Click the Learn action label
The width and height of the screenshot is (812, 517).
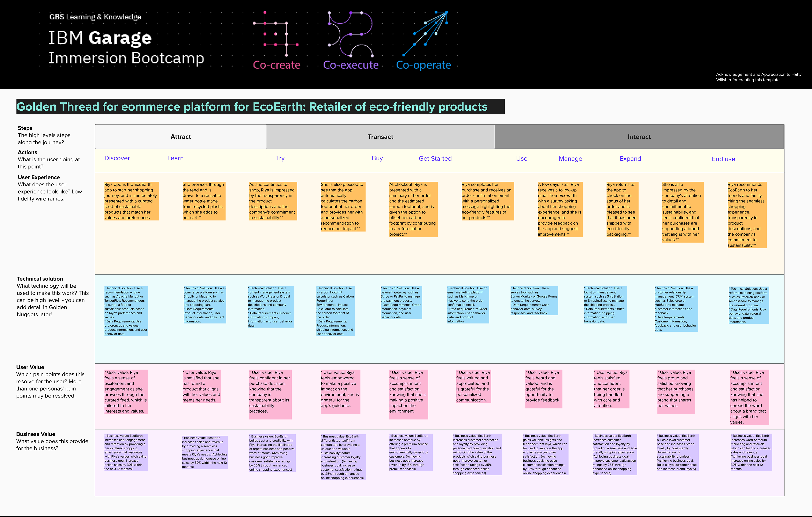(175, 158)
